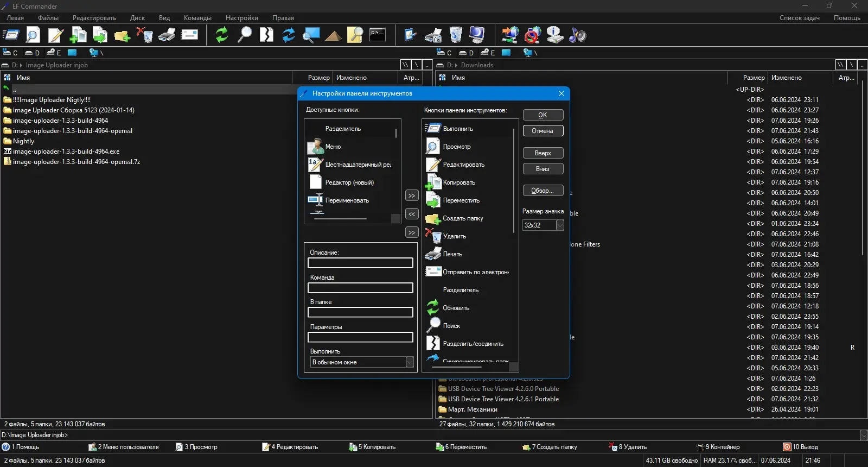Image resolution: width=868 pixels, height=467 pixels.
Task: Open the Файлы menu
Action: click(48, 18)
